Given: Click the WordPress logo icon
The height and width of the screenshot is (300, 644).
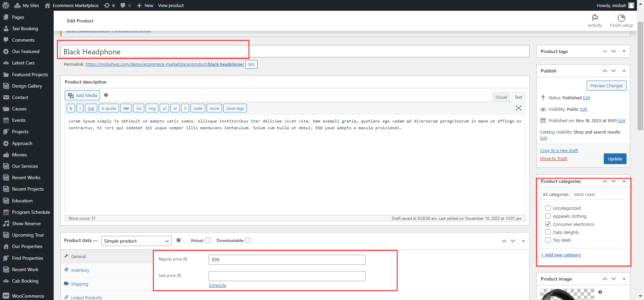Looking at the screenshot, I should (x=6, y=5).
